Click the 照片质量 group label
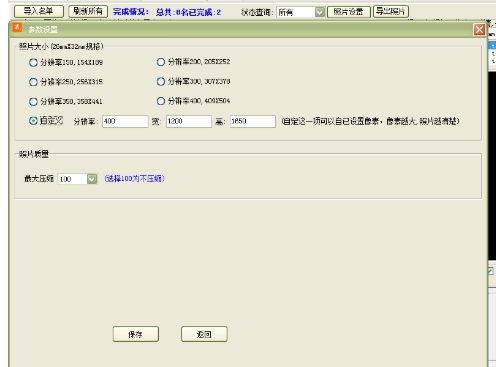 34,154
